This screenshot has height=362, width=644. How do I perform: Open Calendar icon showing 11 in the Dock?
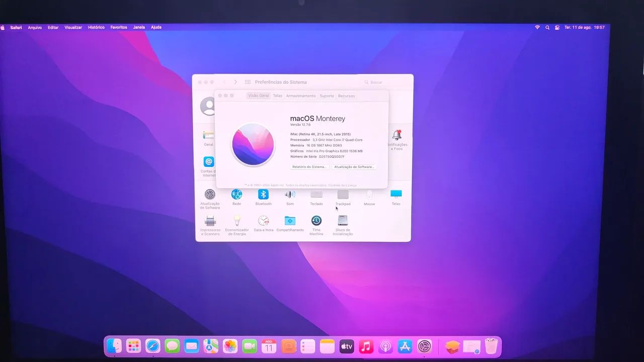(269, 346)
